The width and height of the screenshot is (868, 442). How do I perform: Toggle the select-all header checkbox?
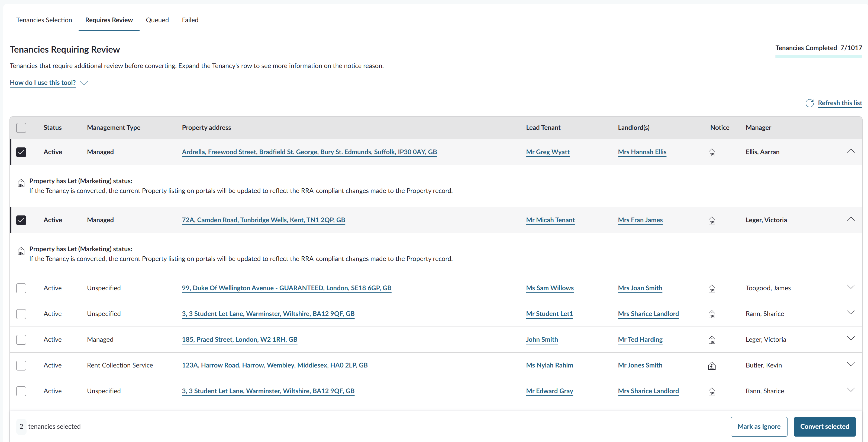tap(21, 128)
